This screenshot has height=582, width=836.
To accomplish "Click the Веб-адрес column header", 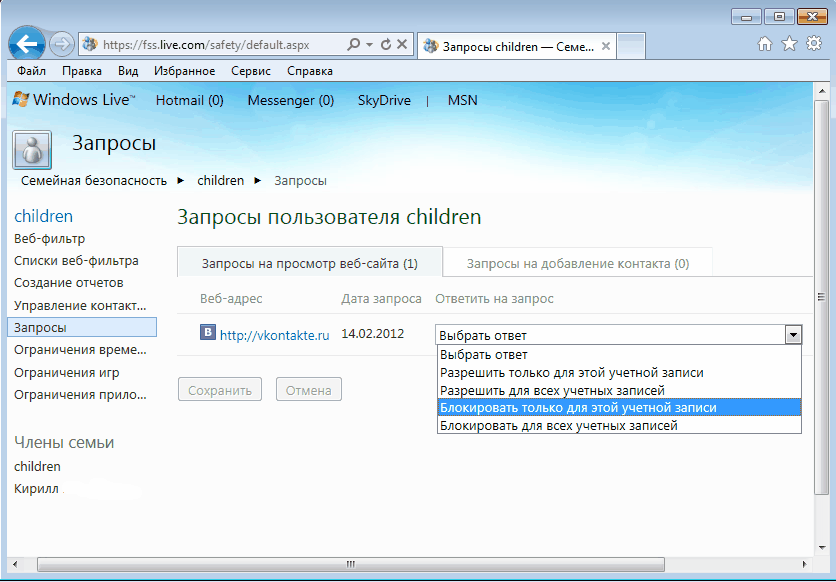I will tap(231, 298).
